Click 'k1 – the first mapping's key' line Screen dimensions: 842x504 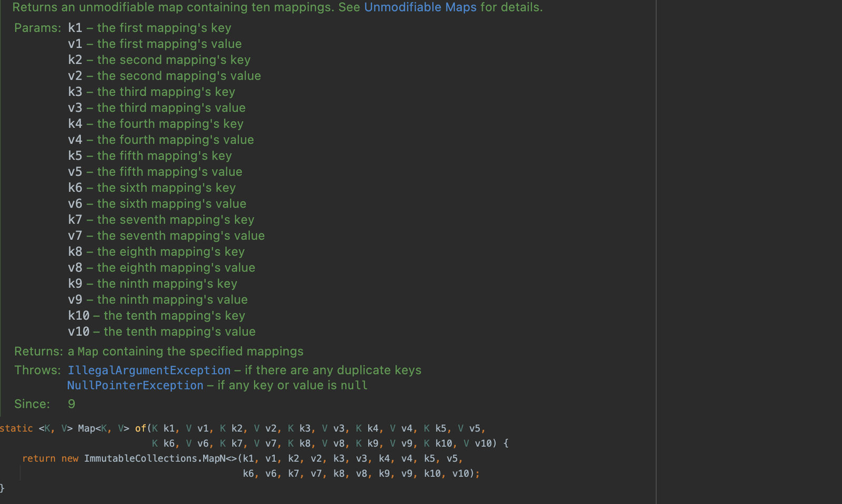[x=149, y=28]
